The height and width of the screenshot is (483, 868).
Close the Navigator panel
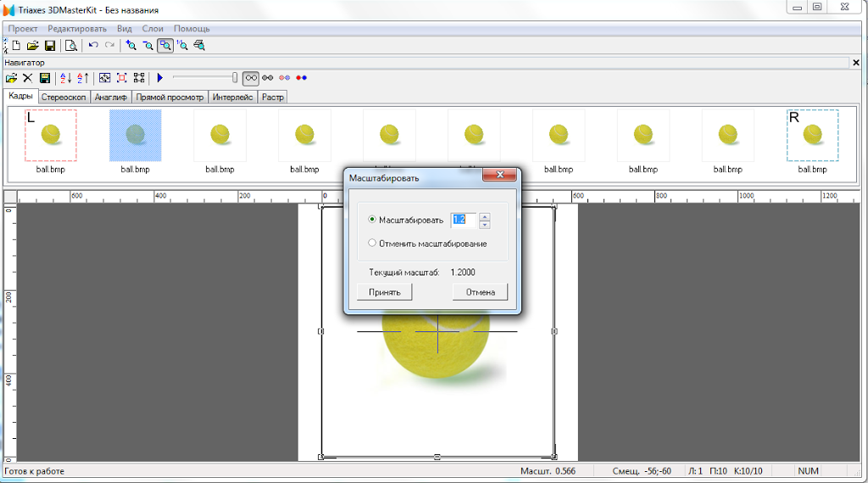[x=856, y=63]
